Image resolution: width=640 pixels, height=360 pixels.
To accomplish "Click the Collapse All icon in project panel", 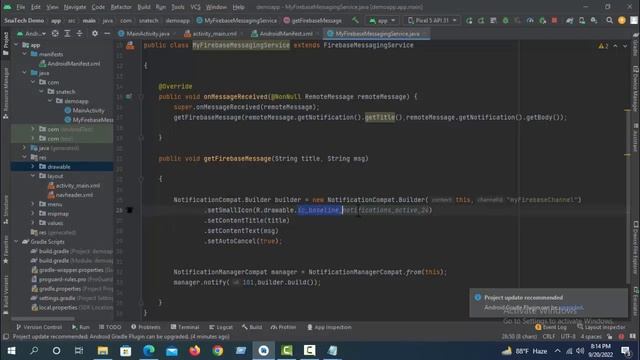I will [80, 33].
